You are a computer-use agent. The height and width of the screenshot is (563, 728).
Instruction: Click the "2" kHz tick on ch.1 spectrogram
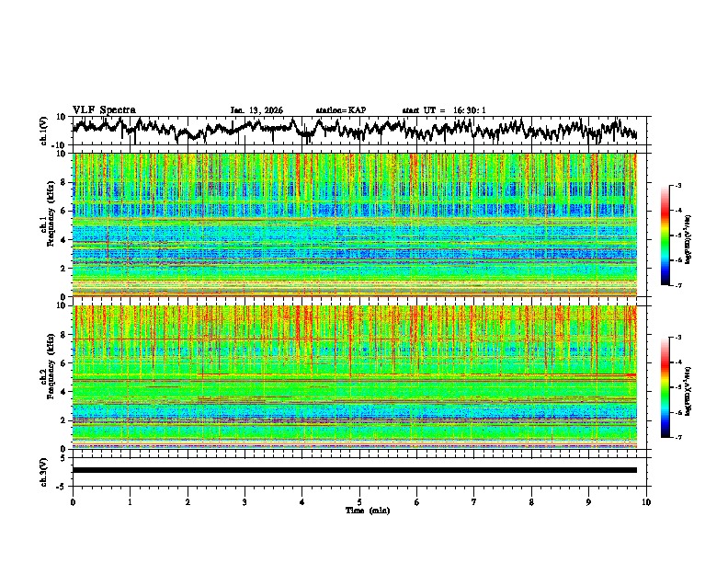pos(64,269)
